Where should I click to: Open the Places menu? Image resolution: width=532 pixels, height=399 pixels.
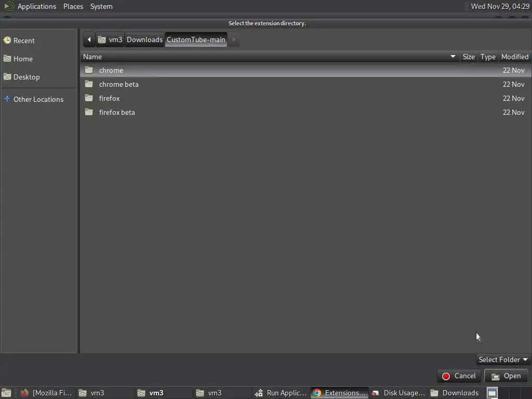pyautogui.click(x=73, y=6)
